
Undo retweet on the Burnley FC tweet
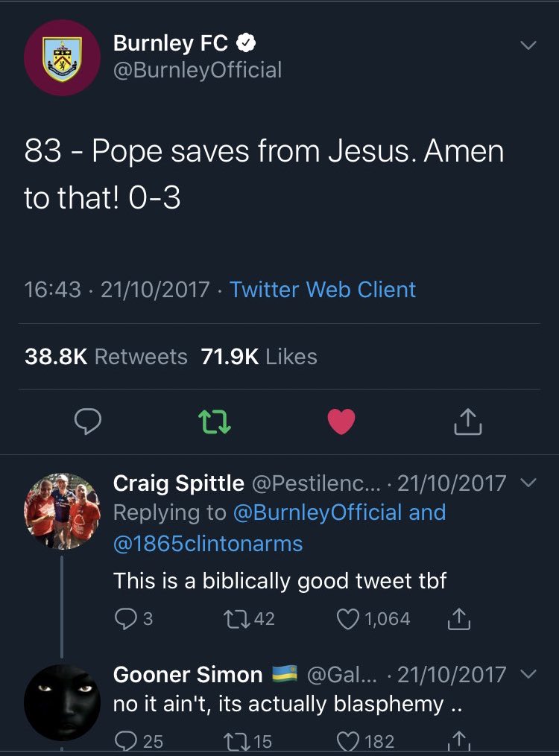point(216,422)
